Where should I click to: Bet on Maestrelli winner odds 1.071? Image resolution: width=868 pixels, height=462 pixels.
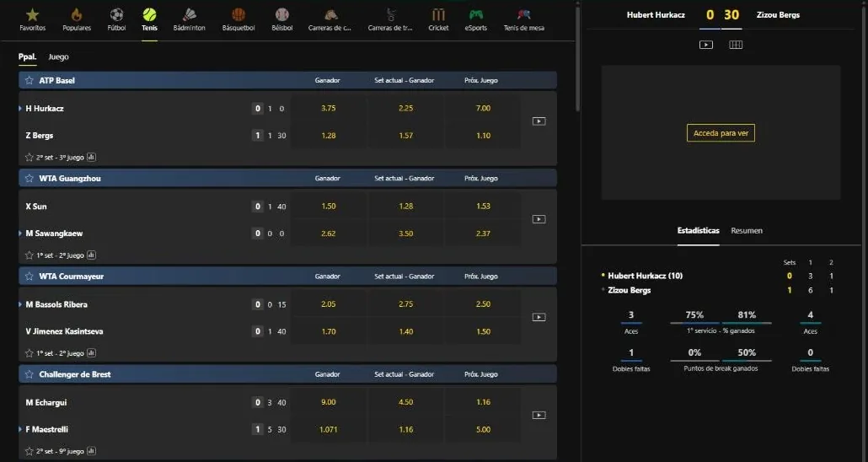(329, 429)
